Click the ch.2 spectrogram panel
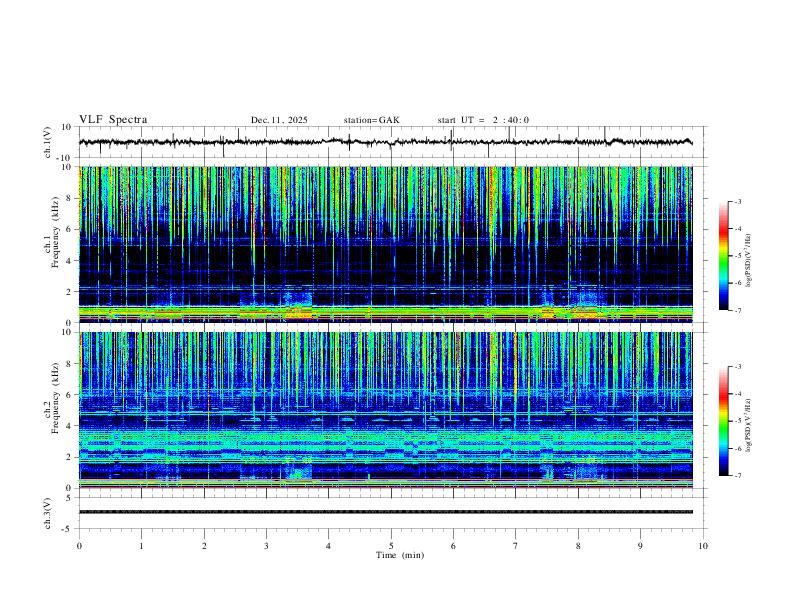 385,410
